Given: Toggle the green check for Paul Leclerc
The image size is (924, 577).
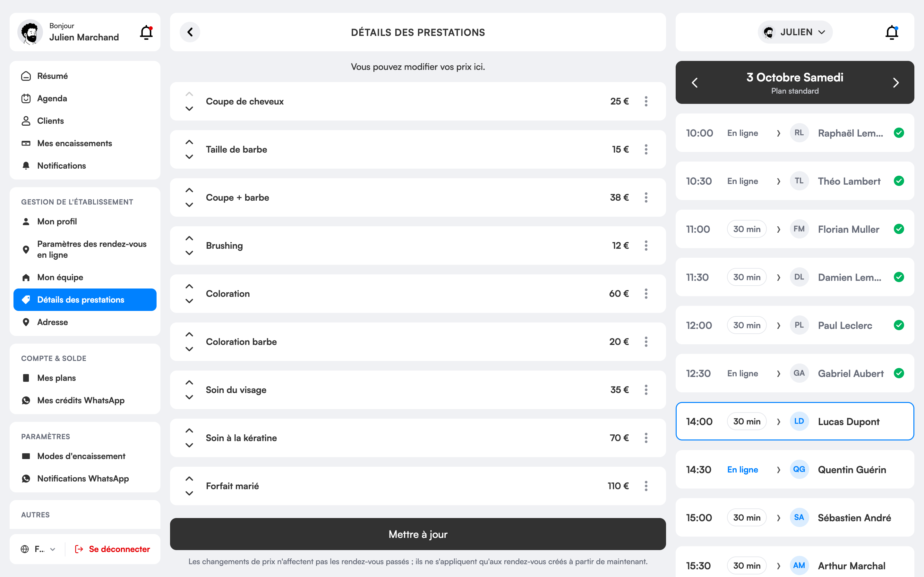Looking at the screenshot, I should click(899, 325).
